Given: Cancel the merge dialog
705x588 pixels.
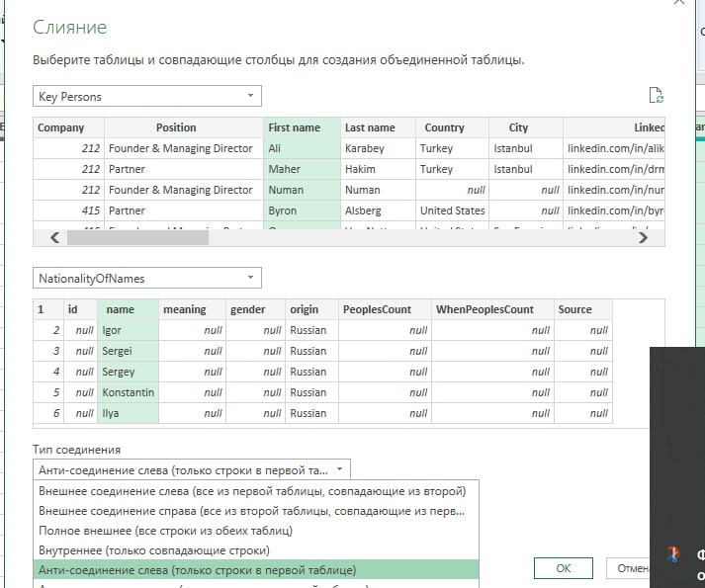Looking at the screenshot, I should point(628,568).
